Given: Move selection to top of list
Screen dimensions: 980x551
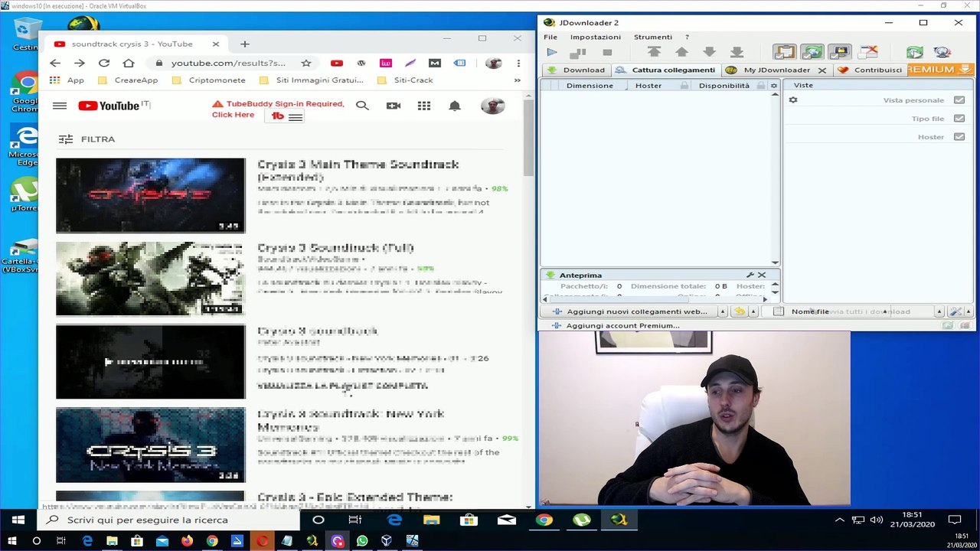Looking at the screenshot, I should coord(654,52).
